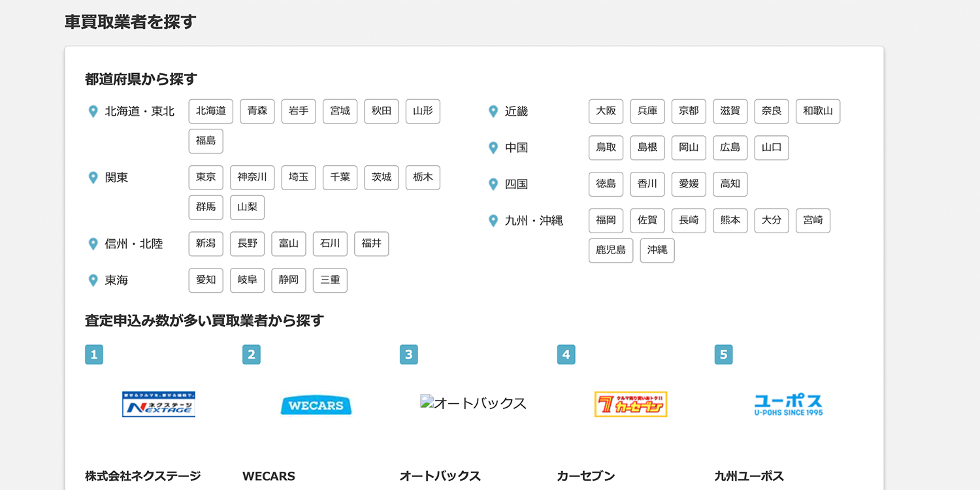The width and height of the screenshot is (980, 490).
Task: Select the 福島 prefecture button
Action: 206,141
